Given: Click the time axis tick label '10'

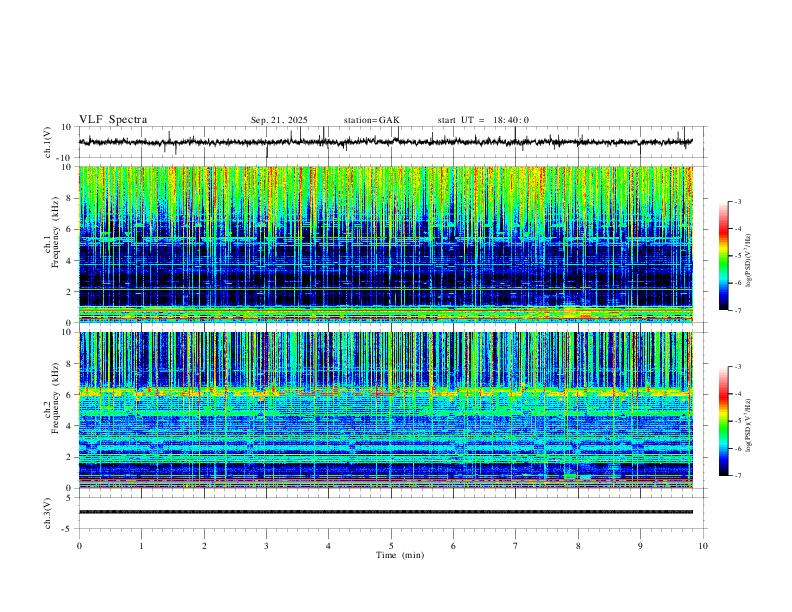Looking at the screenshot, I should pyautogui.click(x=703, y=546).
